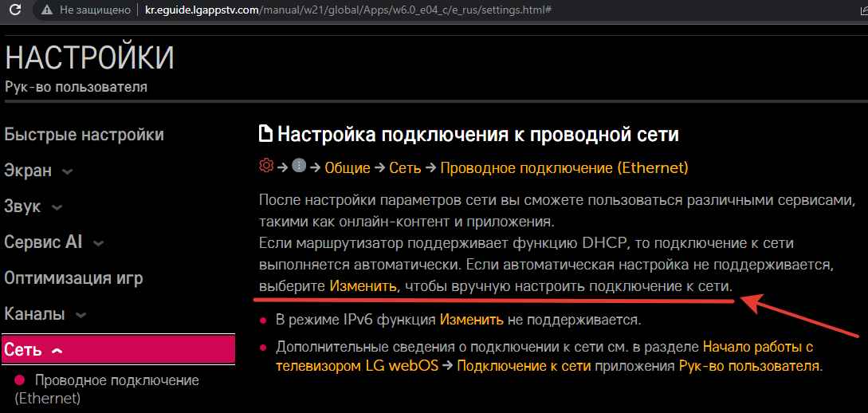Open Быстрые настройки in the sidebar
This screenshot has width=868, height=413.
point(84,135)
